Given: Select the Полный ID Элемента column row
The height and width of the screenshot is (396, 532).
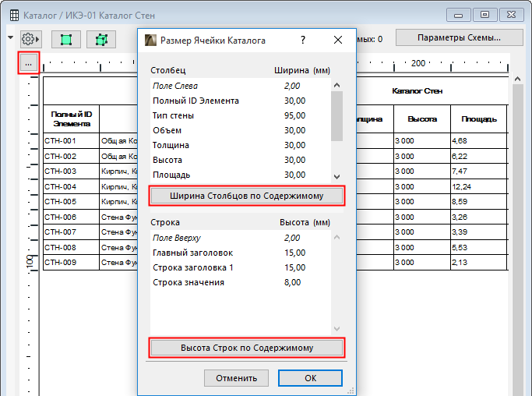Looking at the screenshot, I should 240,101.
